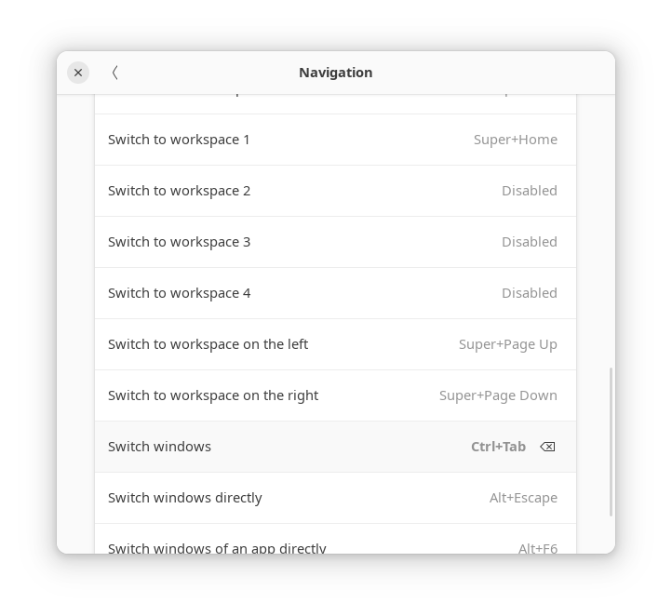Image resolution: width=672 pixels, height=616 pixels.
Task: Select the Switch windows row
Action: coord(336,447)
